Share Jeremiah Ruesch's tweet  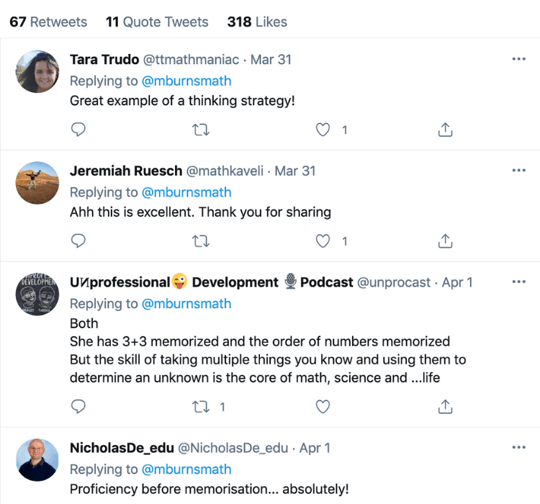click(445, 241)
